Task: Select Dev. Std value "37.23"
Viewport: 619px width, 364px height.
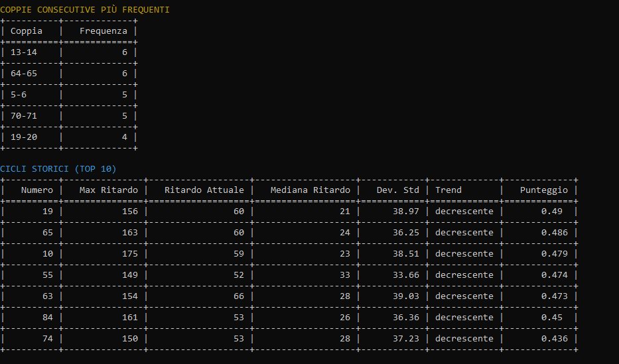Action: click(x=406, y=339)
